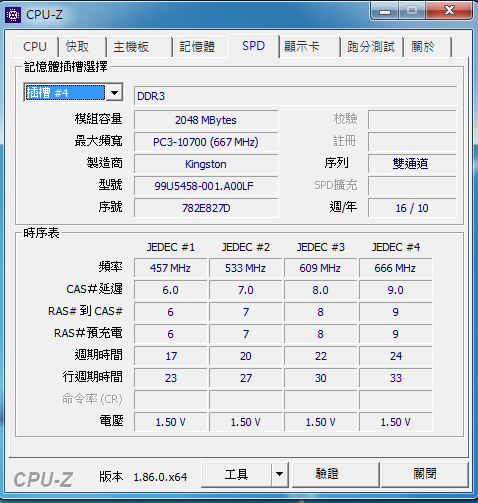Click the 週期時間 value 24

[395, 356]
